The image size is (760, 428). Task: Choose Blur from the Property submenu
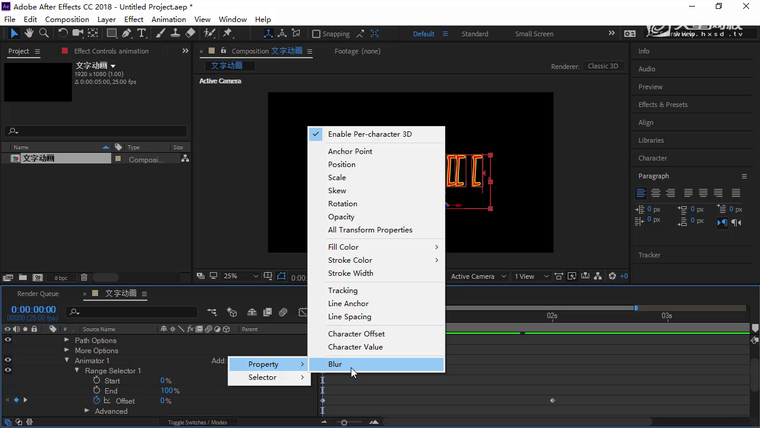tap(335, 364)
